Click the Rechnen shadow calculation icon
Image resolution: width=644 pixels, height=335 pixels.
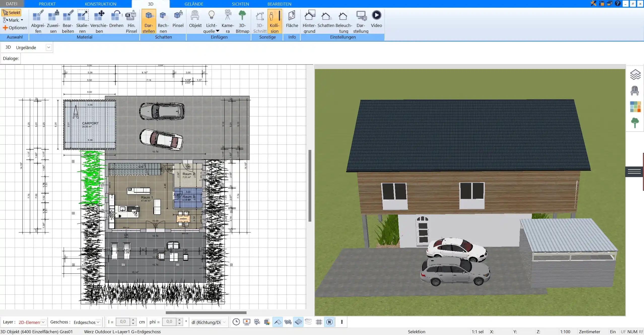tap(163, 21)
